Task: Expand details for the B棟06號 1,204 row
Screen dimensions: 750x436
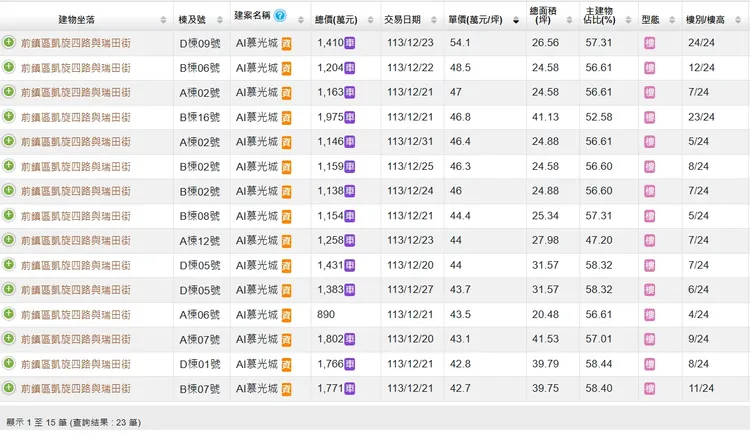Action: [x=9, y=67]
